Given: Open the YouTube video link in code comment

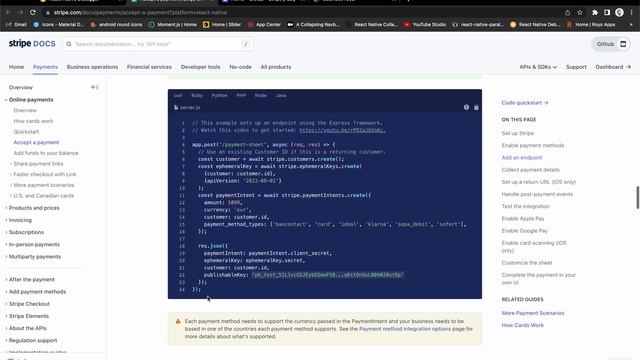Looking at the screenshot, I should [x=342, y=130].
